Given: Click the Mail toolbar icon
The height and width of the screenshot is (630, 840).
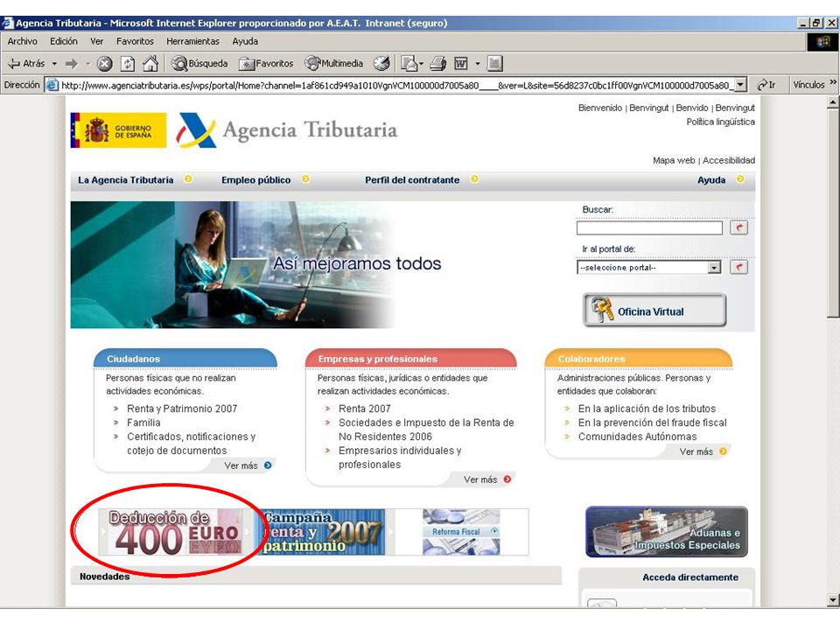Looking at the screenshot, I should (409, 64).
